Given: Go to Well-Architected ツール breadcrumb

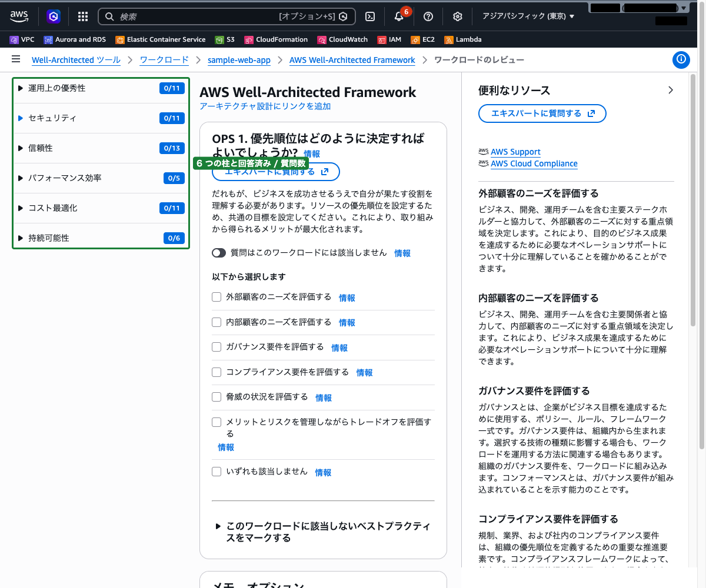Looking at the screenshot, I should coord(76,60).
